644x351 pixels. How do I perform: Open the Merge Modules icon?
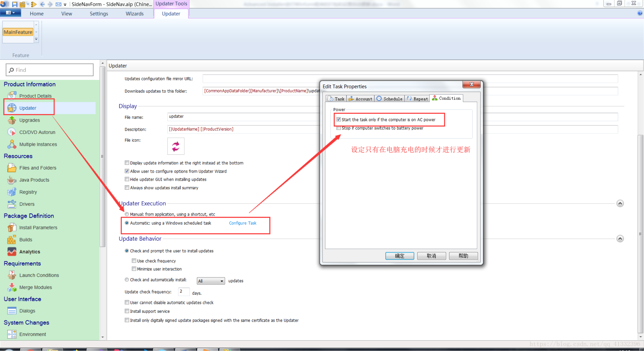[x=12, y=287]
